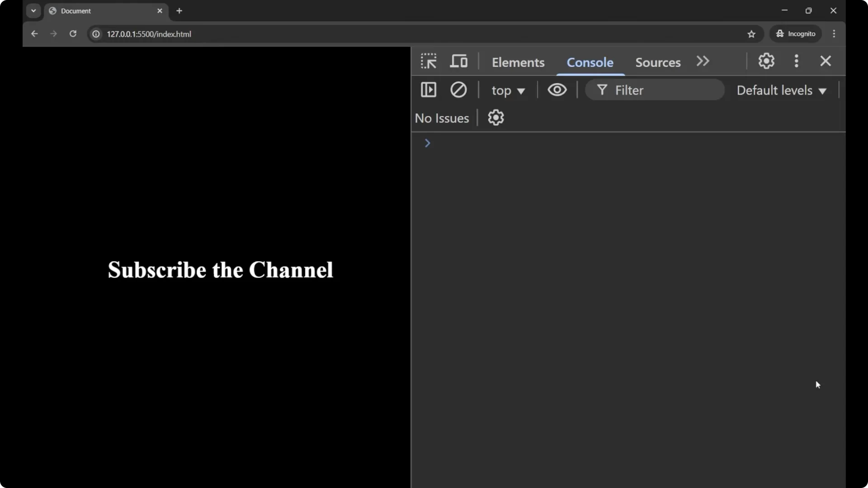Image resolution: width=868 pixels, height=488 pixels.
Task: Switch to the Sources tab
Action: (657, 62)
